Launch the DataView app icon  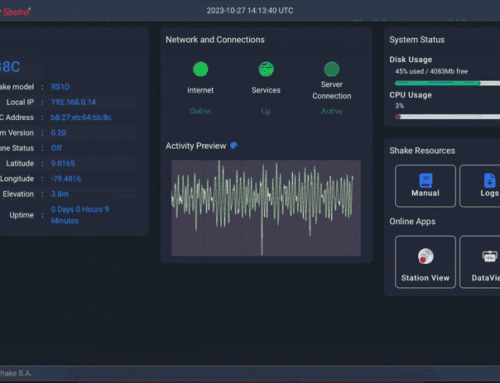489,256
